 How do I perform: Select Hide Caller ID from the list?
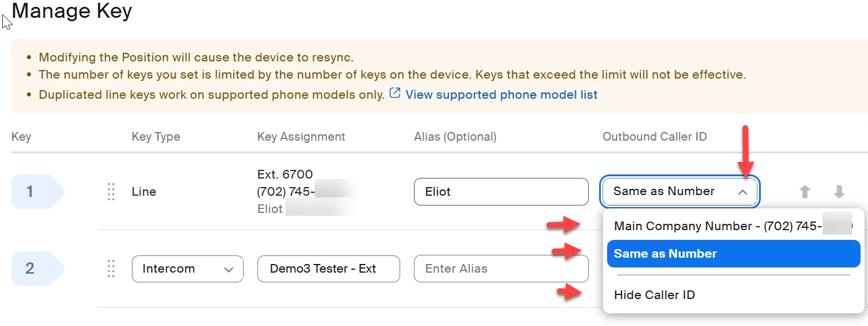coord(655,295)
